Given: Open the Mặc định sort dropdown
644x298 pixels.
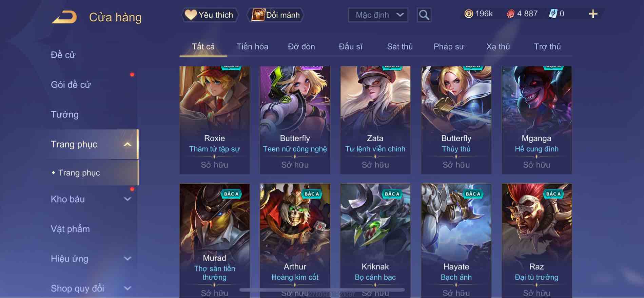Looking at the screenshot, I should (x=378, y=15).
